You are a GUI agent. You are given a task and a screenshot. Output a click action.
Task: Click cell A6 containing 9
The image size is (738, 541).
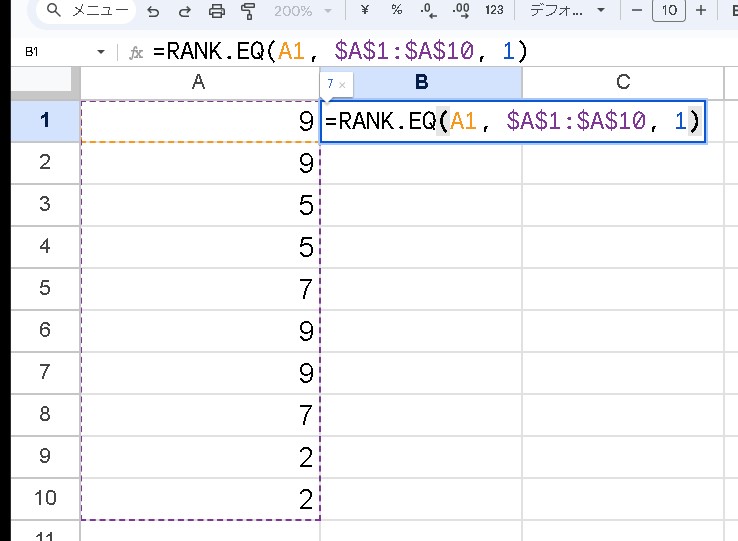(x=200, y=330)
